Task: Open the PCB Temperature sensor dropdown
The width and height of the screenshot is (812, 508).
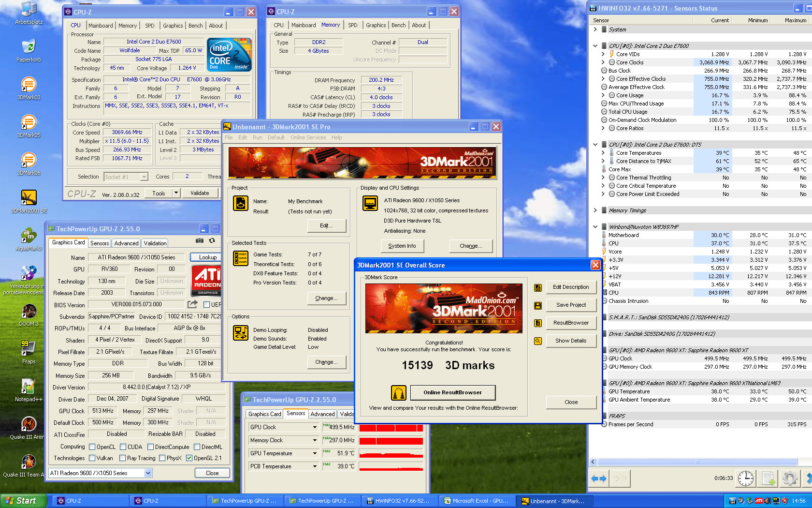Action: (x=315, y=466)
